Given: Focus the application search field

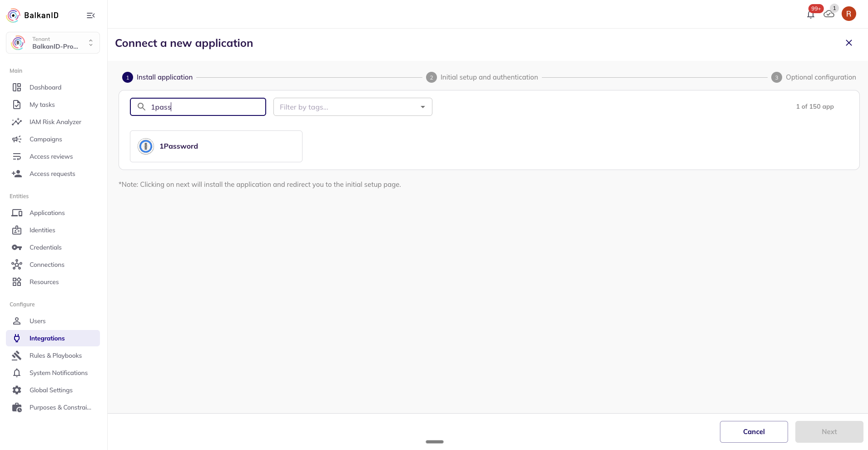Looking at the screenshot, I should tap(207, 107).
